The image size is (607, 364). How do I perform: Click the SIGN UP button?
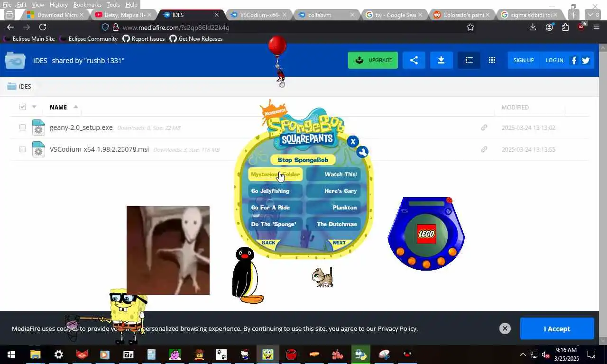[524, 60]
